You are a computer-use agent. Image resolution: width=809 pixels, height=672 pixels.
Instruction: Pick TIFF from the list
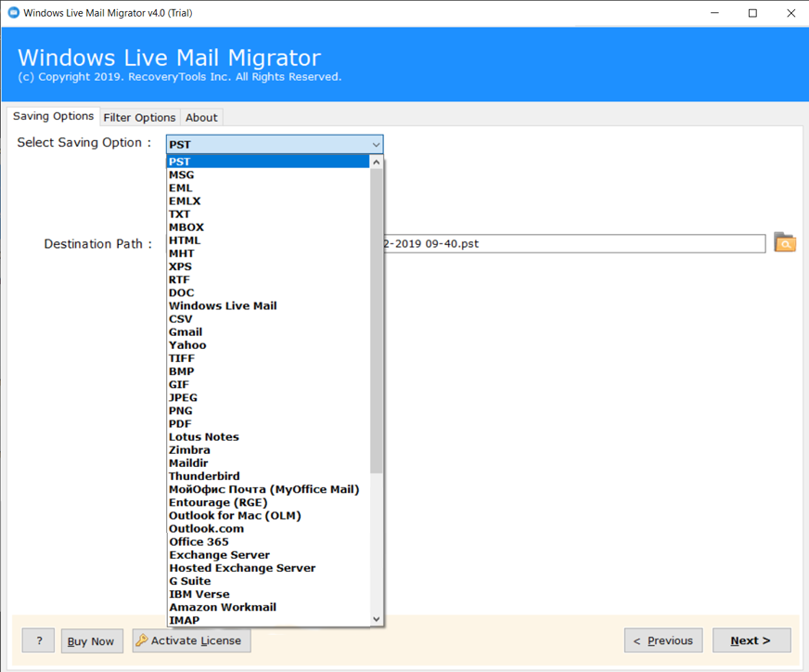point(268,358)
